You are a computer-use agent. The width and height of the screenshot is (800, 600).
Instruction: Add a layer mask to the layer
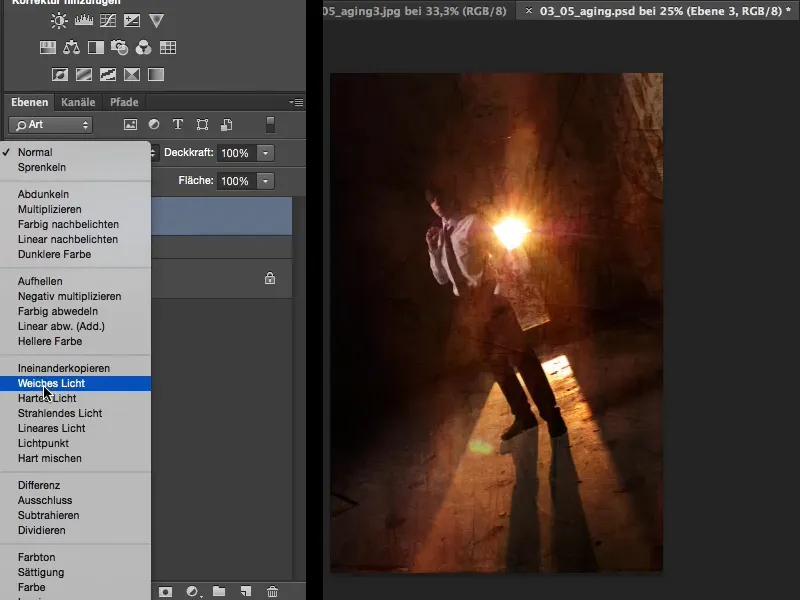pos(165,591)
